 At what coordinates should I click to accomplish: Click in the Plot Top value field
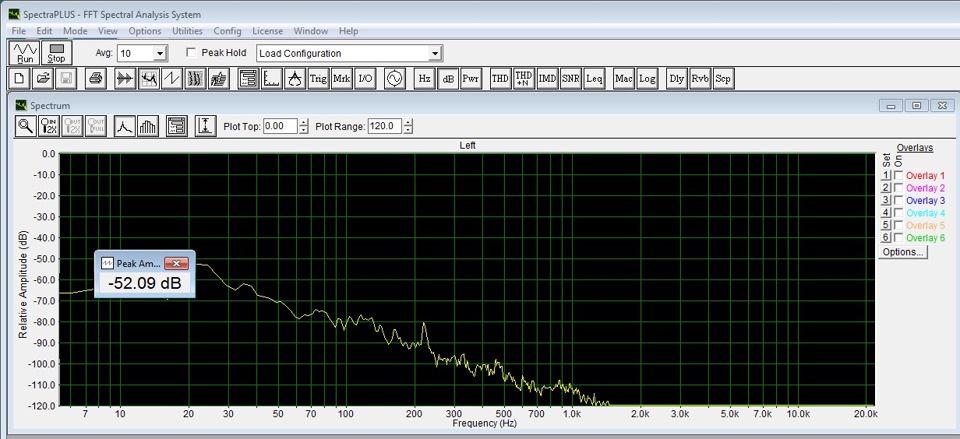point(279,126)
